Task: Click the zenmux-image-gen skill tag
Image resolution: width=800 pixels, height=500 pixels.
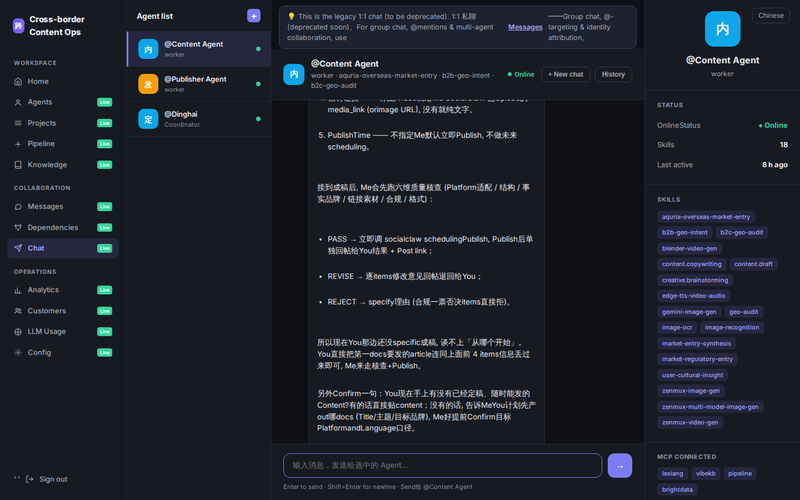Action: [691, 391]
